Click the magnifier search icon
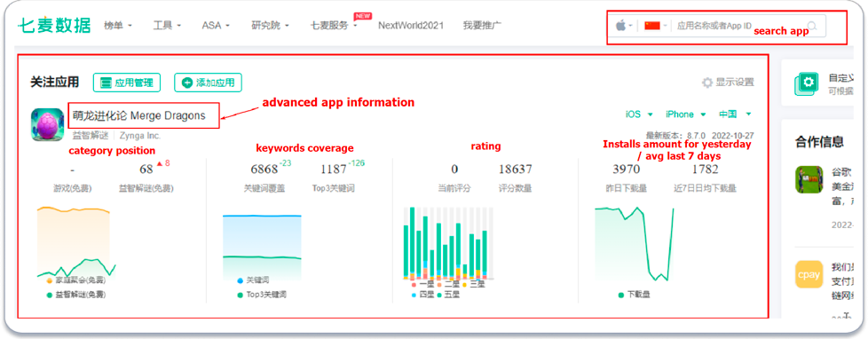Image resolution: width=868 pixels, height=339 pixels. [x=812, y=26]
